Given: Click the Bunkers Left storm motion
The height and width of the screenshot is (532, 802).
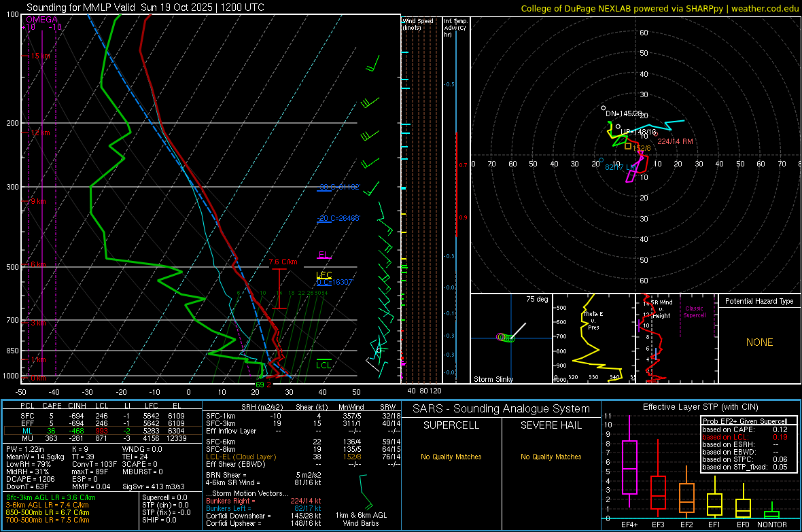Looking at the screenshot, I should click(264, 508).
